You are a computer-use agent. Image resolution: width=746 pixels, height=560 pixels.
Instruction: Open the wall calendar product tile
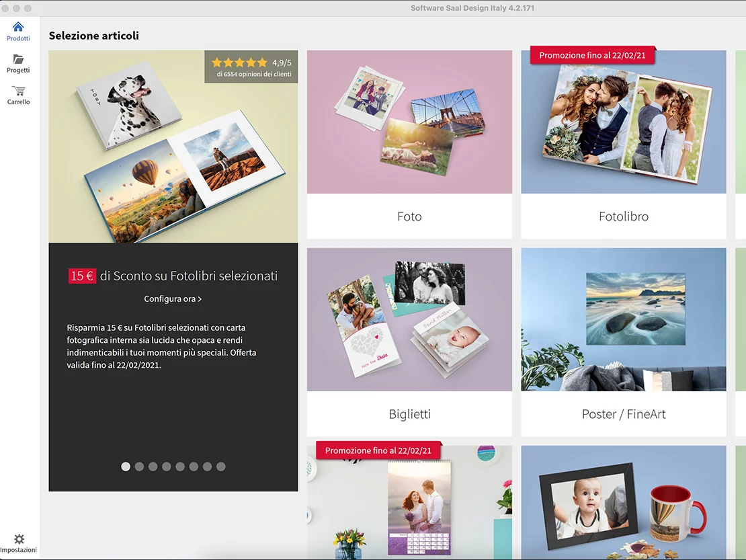pos(409,502)
